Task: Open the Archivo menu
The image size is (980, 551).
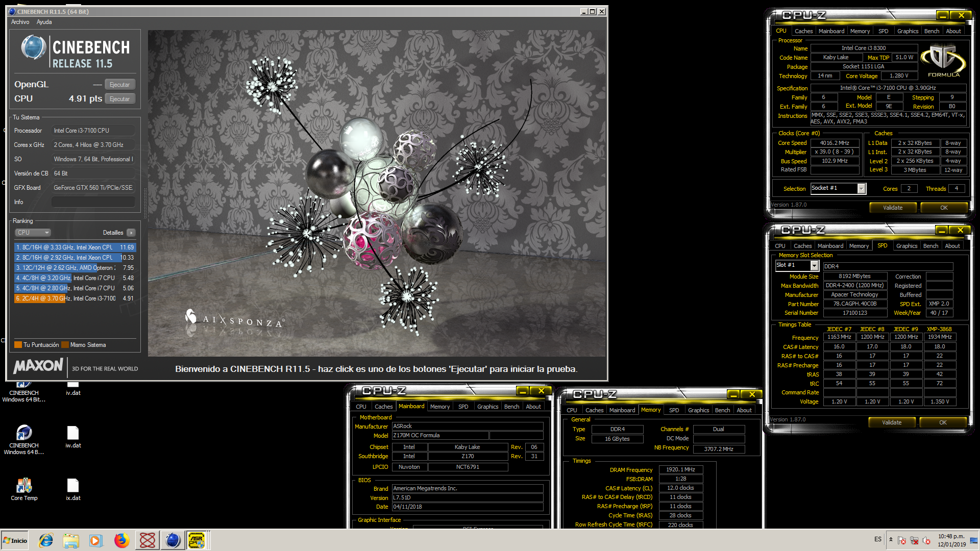Action: [20, 22]
